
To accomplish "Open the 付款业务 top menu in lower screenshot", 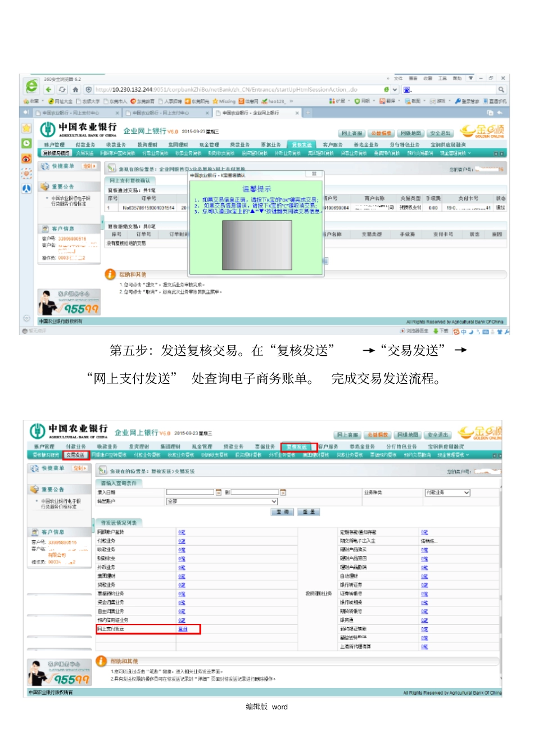I will (x=75, y=447).
